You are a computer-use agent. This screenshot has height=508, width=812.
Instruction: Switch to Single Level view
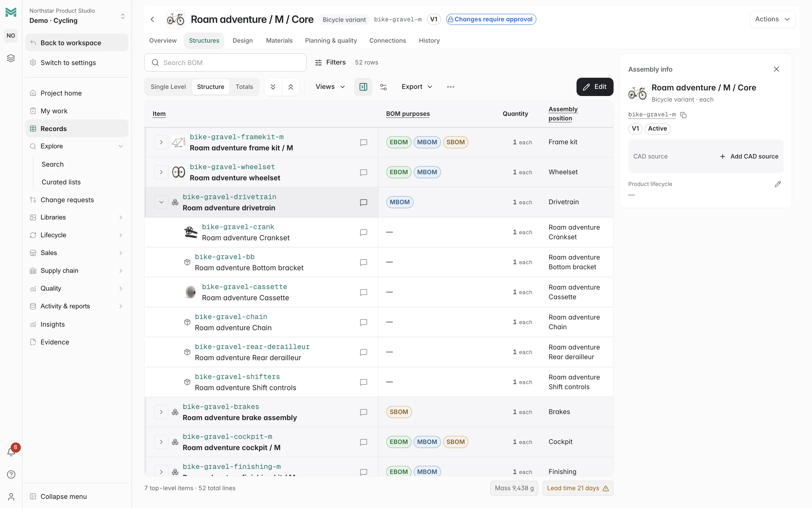coord(168,87)
